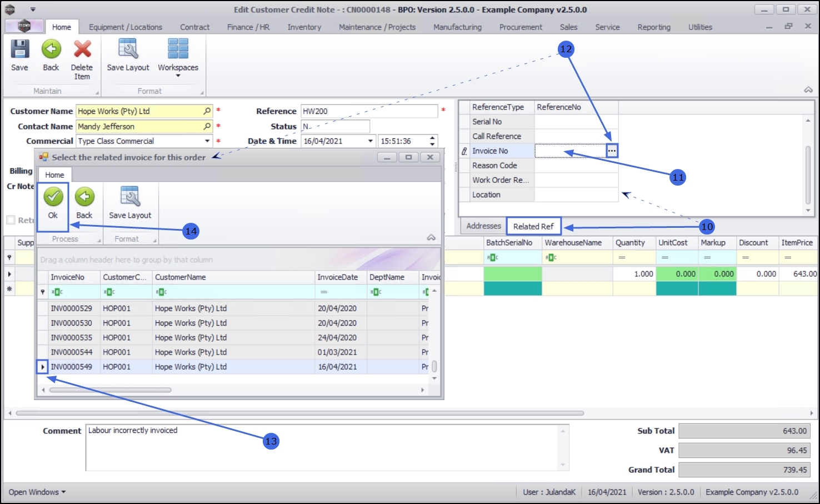Open the quick access toolbar dropdown arrow
The height and width of the screenshot is (504, 820).
(x=33, y=9)
